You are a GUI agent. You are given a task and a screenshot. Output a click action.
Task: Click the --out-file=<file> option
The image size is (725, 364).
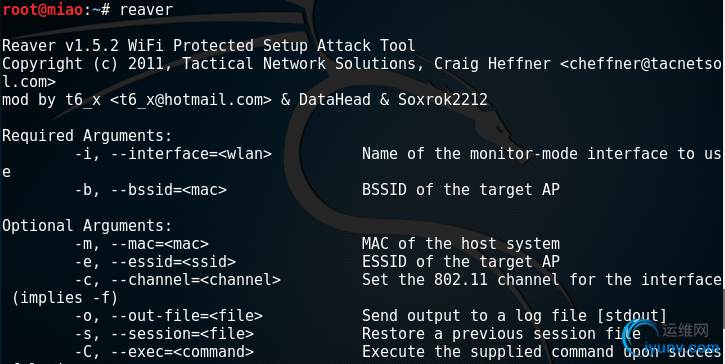pyautogui.click(x=186, y=316)
